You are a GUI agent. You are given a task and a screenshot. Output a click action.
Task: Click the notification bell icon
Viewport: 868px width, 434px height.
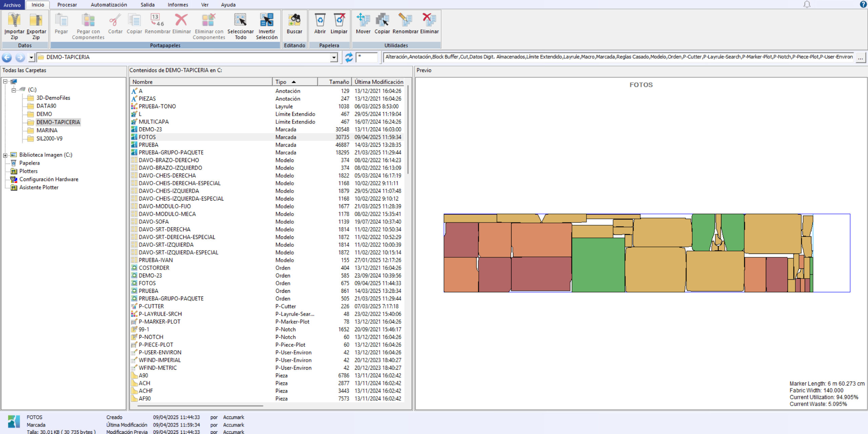click(807, 4)
